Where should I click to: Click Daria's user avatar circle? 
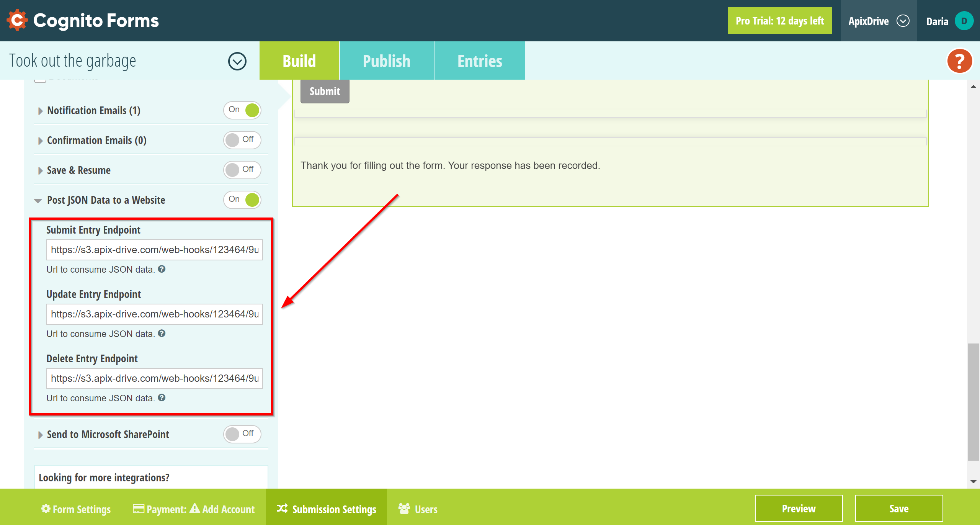pos(964,21)
